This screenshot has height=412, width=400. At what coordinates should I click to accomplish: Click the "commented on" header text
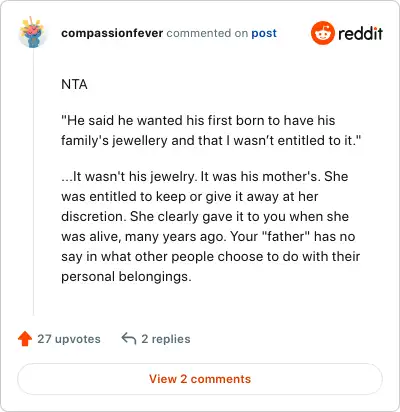coord(207,33)
